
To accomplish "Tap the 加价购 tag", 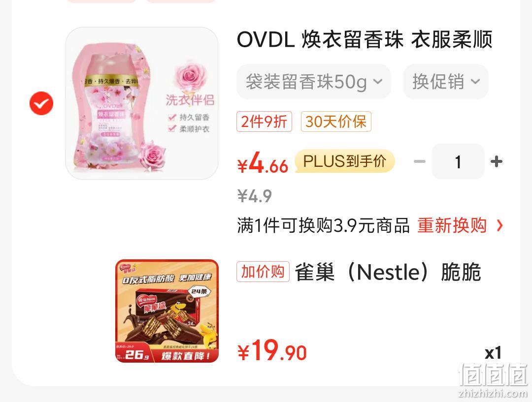I will coord(263,272).
